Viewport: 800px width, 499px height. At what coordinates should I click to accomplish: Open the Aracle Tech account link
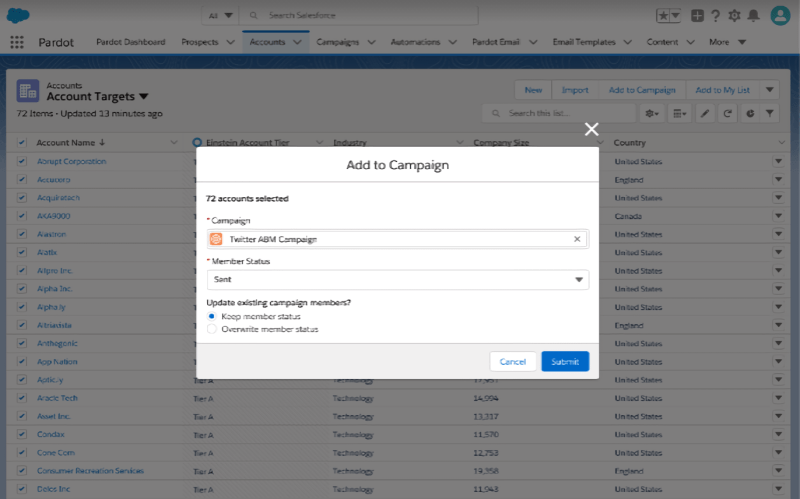click(57, 398)
